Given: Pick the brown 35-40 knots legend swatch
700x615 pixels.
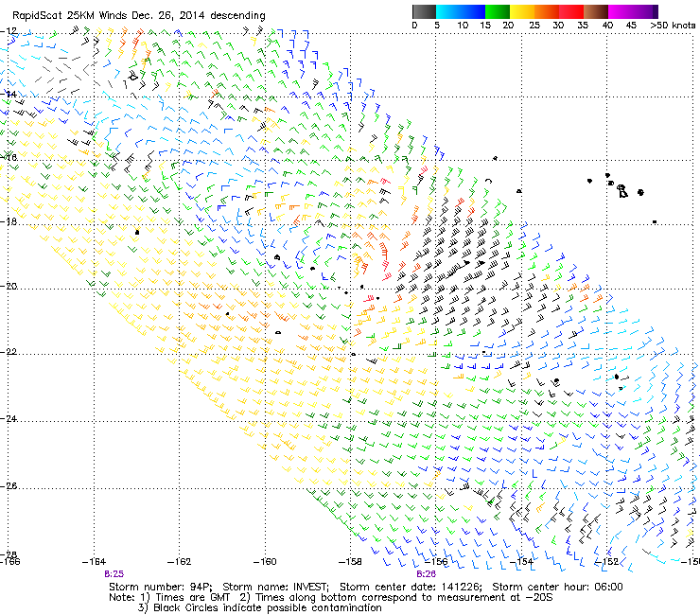Looking at the screenshot, I should coord(596,11).
